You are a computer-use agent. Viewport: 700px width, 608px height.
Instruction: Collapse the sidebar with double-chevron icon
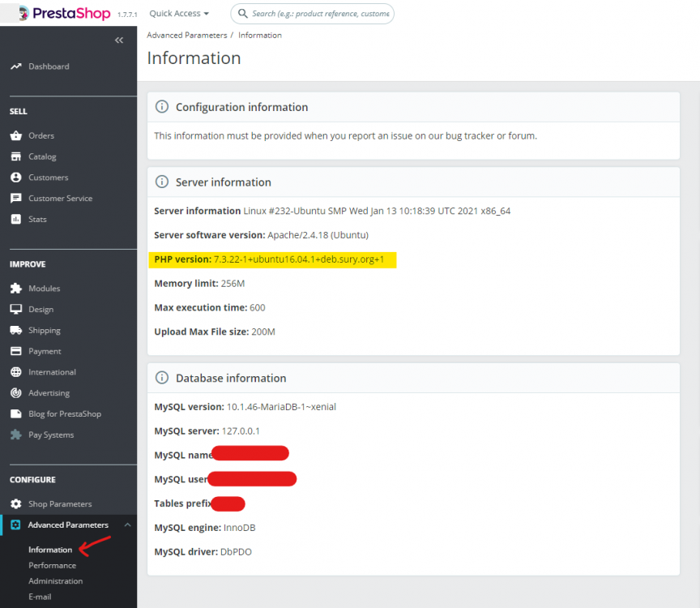tap(119, 41)
